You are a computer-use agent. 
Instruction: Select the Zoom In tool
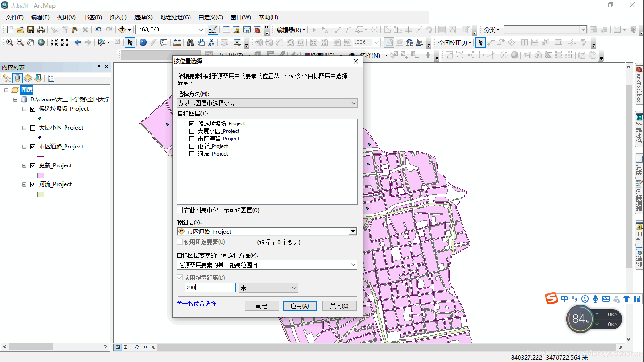point(9,42)
